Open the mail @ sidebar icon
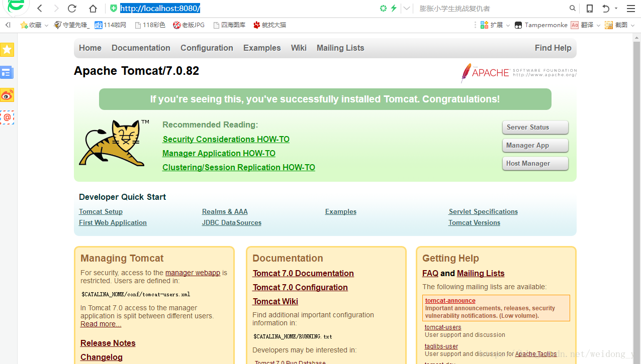This screenshot has width=641, height=364. (7, 117)
